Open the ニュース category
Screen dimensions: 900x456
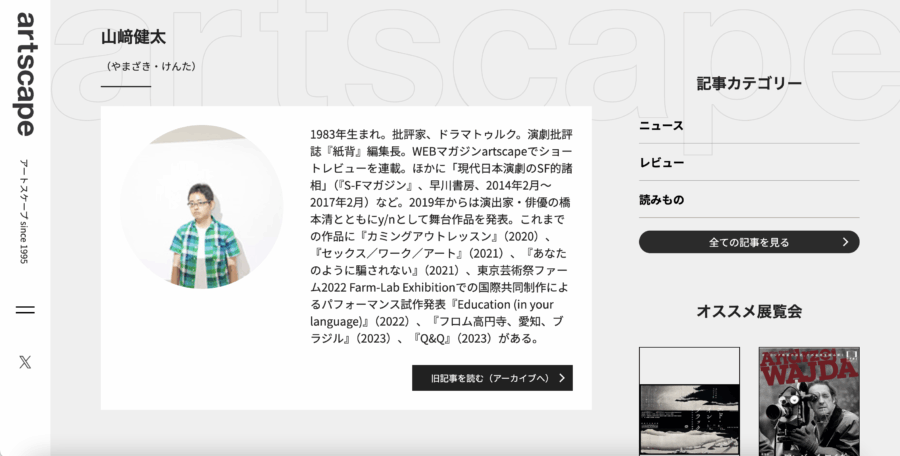tap(749, 126)
